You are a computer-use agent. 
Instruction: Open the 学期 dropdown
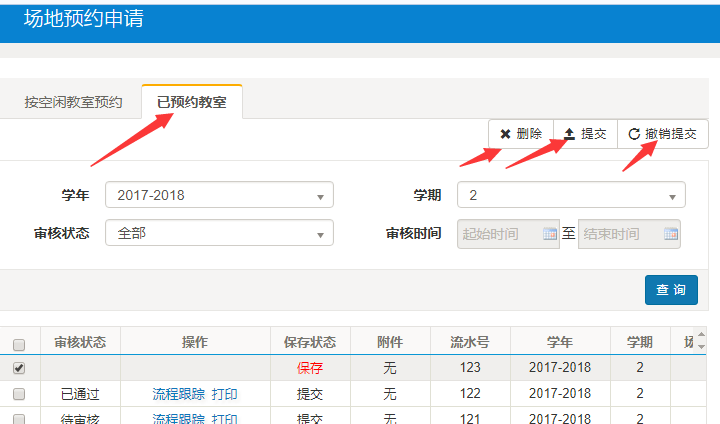(x=571, y=195)
